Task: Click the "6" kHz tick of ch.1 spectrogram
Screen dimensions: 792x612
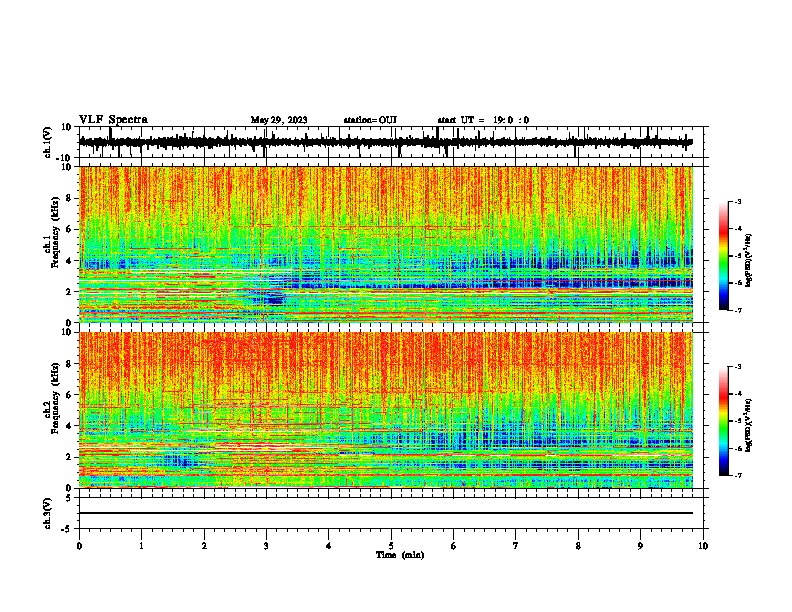Action: pos(70,229)
